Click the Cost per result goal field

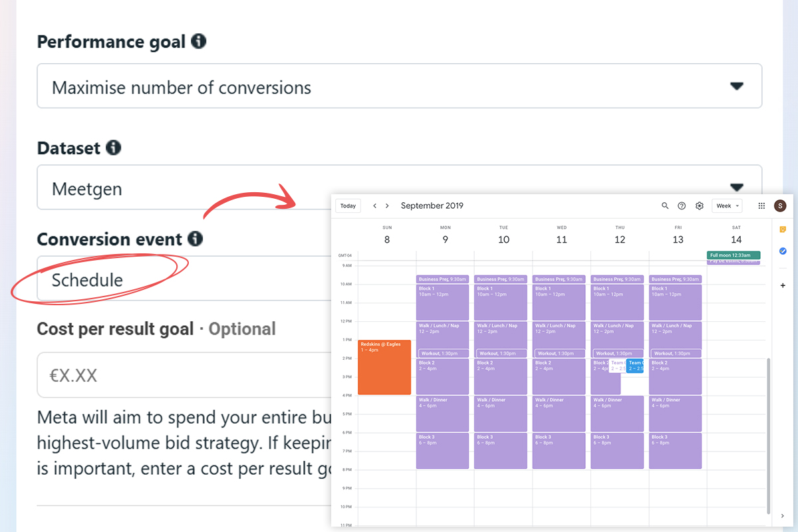pos(180,376)
